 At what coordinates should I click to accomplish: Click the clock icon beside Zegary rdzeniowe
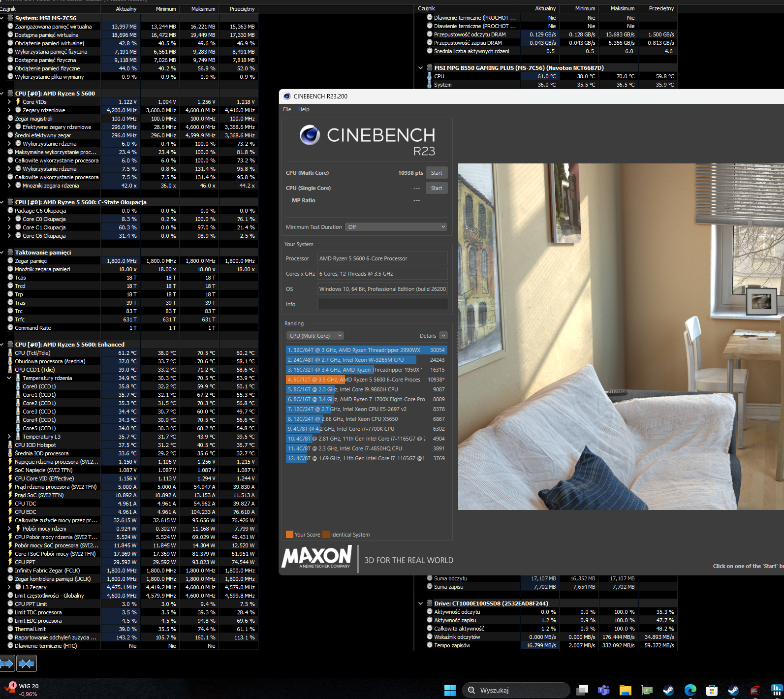click(18, 110)
